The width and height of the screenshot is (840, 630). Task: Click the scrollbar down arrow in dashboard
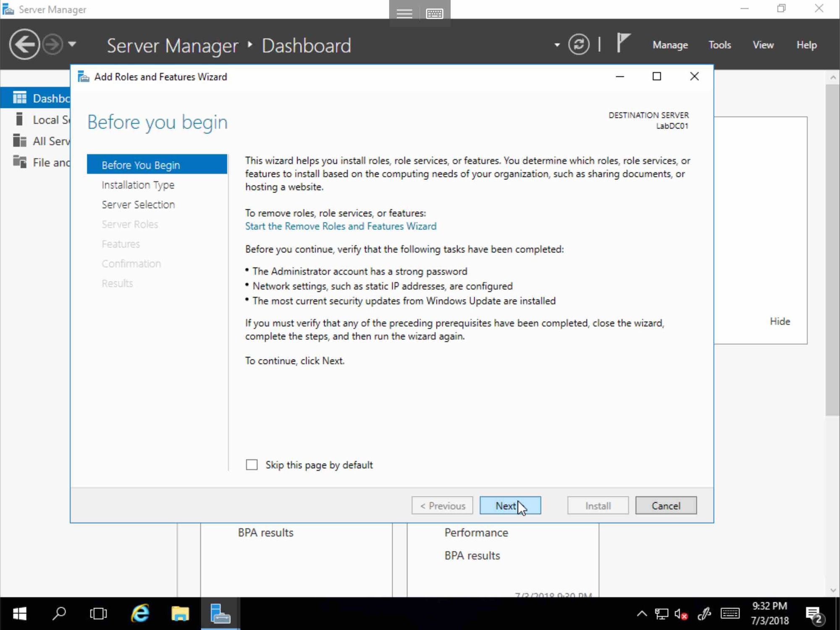[x=833, y=590]
